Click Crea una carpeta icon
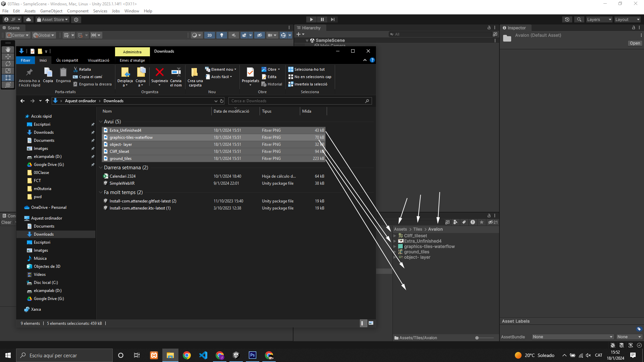 pyautogui.click(x=195, y=73)
